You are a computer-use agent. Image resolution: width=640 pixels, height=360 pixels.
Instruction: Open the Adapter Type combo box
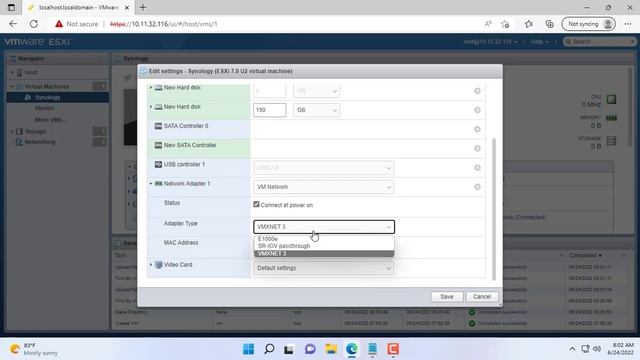pos(324,227)
